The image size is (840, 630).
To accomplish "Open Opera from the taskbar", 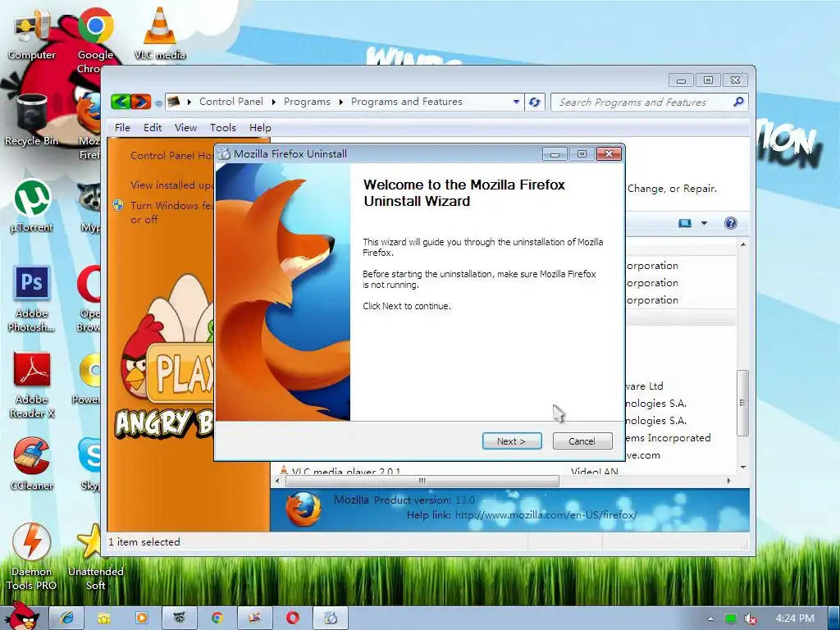I will tap(293, 618).
